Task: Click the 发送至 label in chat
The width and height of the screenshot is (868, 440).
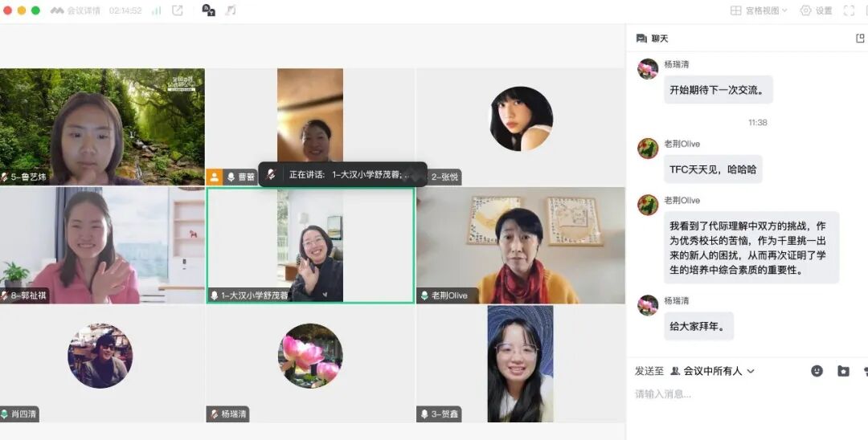Action: [x=649, y=371]
